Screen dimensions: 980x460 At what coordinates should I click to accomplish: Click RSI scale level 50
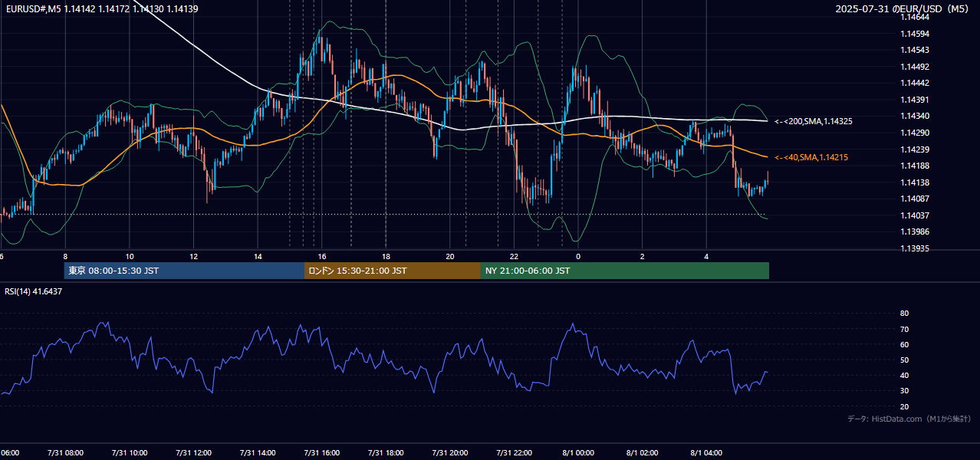point(904,360)
